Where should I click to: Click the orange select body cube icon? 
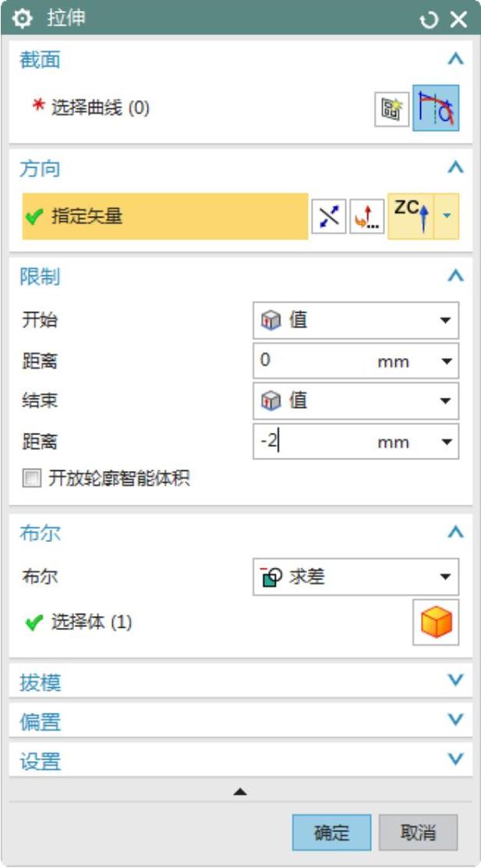pyautogui.click(x=436, y=622)
